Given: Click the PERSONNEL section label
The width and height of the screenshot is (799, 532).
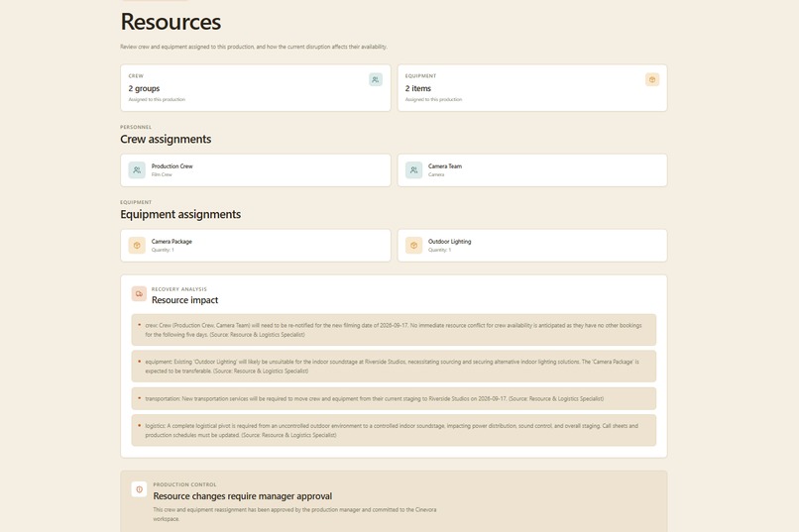Looking at the screenshot, I should click(x=136, y=127).
